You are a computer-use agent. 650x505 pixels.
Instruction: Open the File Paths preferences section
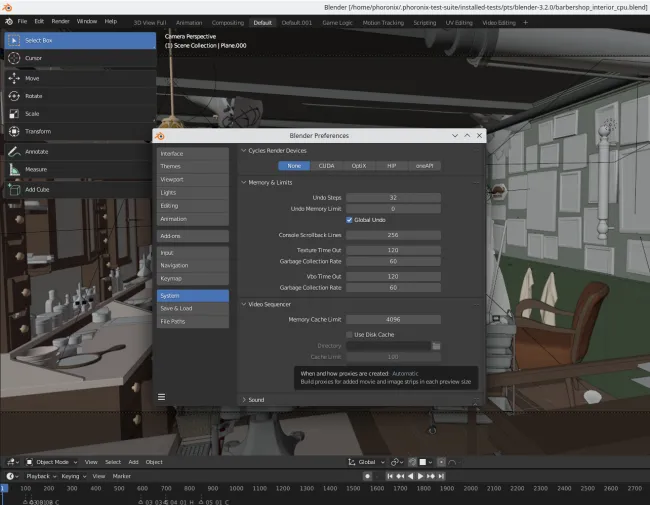(x=193, y=322)
